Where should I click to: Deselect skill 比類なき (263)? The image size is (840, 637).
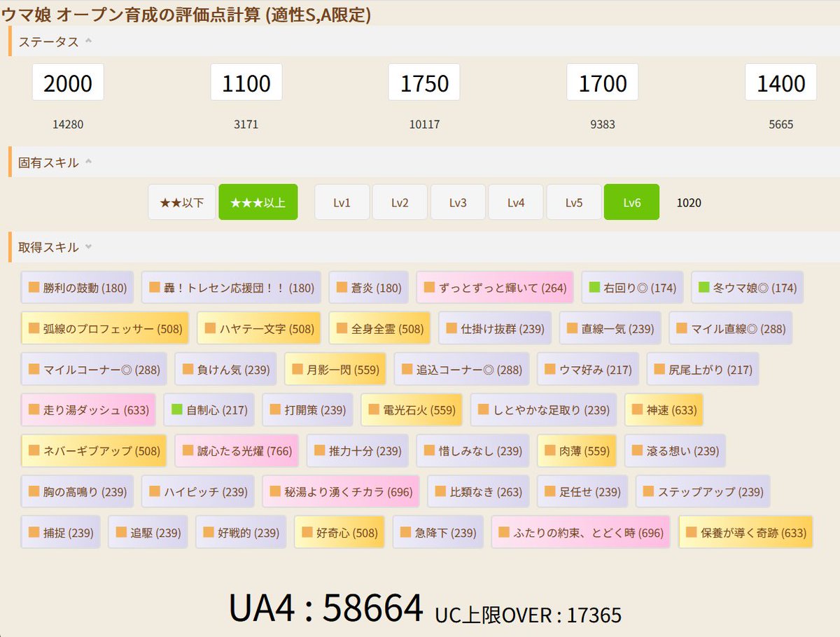point(479,491)
